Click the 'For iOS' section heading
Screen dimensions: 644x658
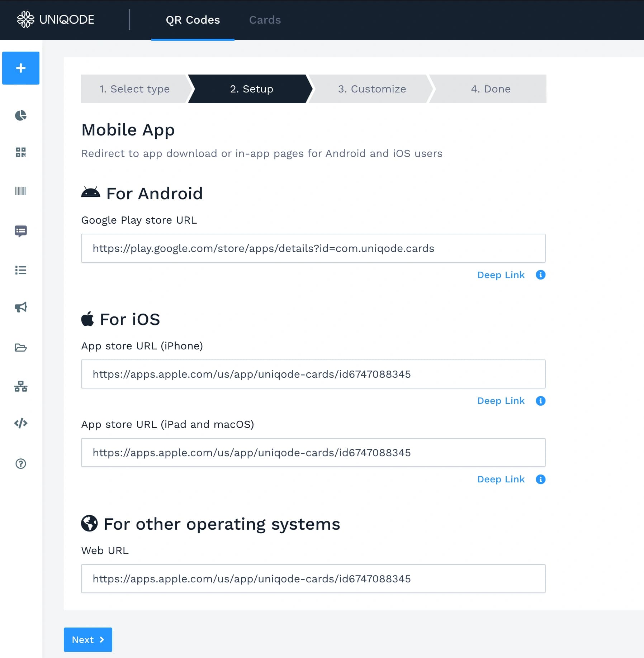click(x=130, y=319)
